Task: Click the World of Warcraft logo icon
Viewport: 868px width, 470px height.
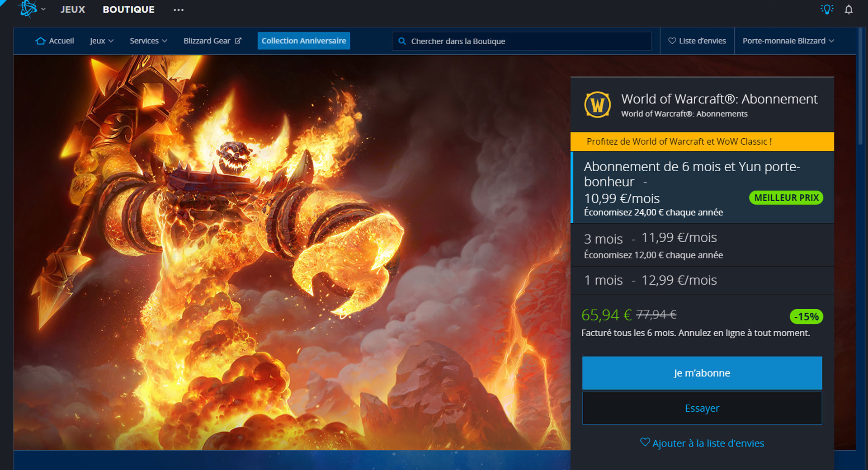Action: (598, 104)
